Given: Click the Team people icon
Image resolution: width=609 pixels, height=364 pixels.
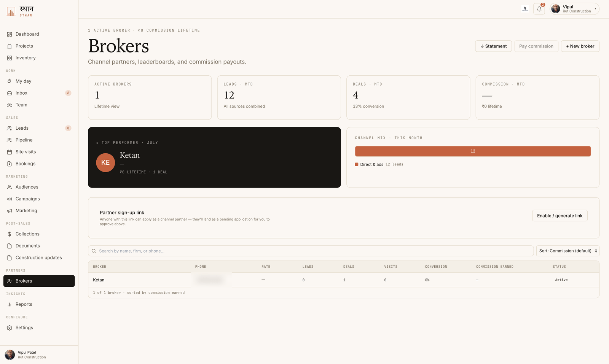Looking at the screenshot, I should tap(10, 105).
